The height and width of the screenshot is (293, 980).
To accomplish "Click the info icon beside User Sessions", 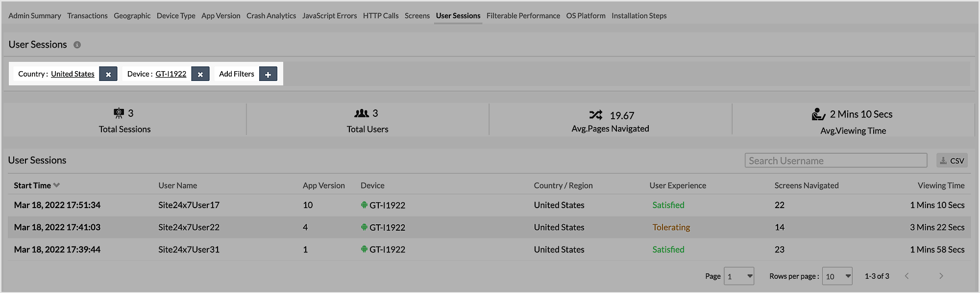I will (x=77, y=45).
